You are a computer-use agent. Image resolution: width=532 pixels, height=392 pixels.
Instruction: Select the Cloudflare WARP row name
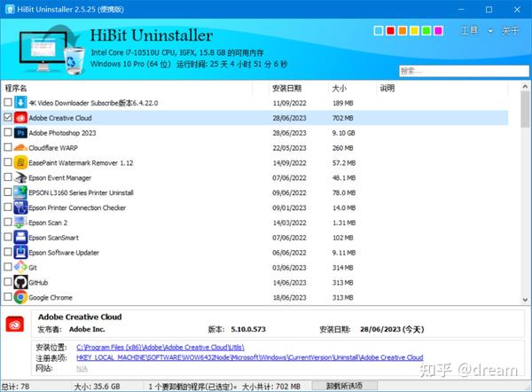[53, 147]
